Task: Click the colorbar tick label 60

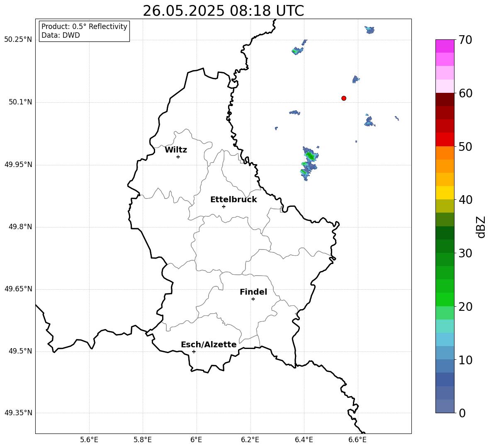Action: [465, 93]
